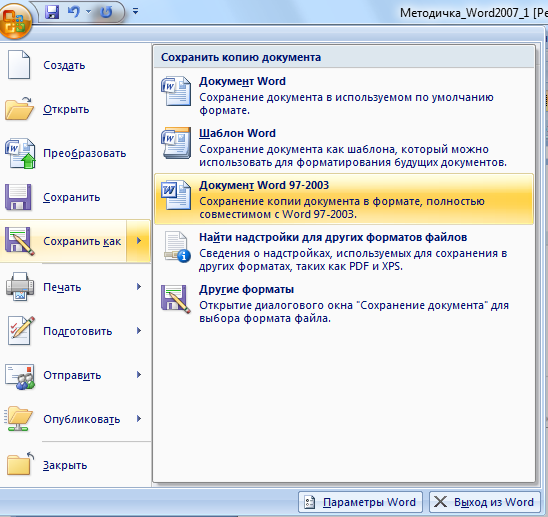The height and width of the screenshot is (517, 548).
Task: Click the Redo icon in Quick Access toolbar
Action: 106,12
